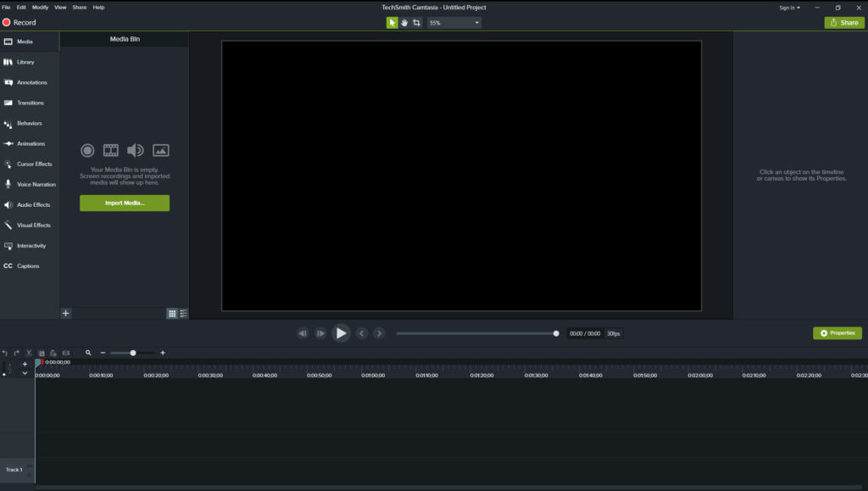Click the timeline zoom slider handle
The height and width of the screenshot is (491, 868).
[133, 353]
